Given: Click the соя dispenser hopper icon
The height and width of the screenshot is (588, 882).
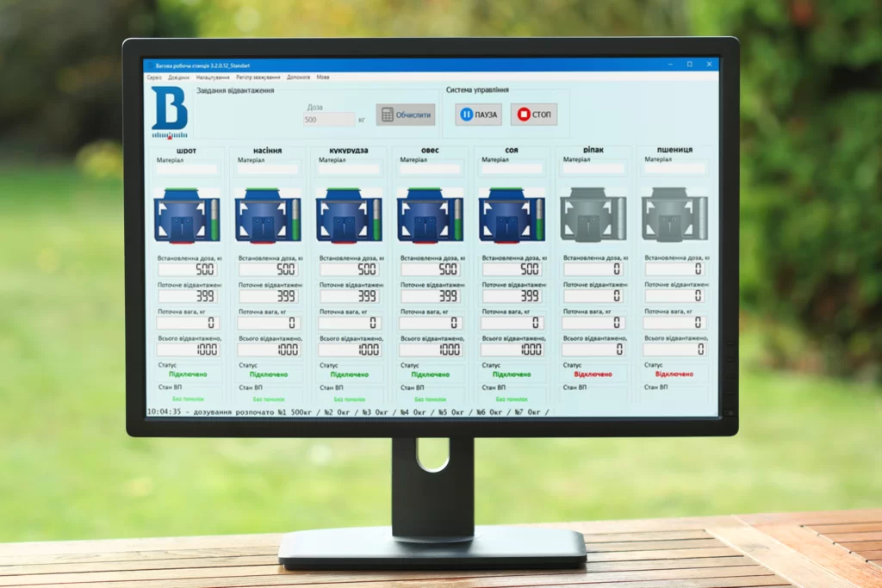Looking at the screenshot, I should pyautogui.click(x=511, y=216).
